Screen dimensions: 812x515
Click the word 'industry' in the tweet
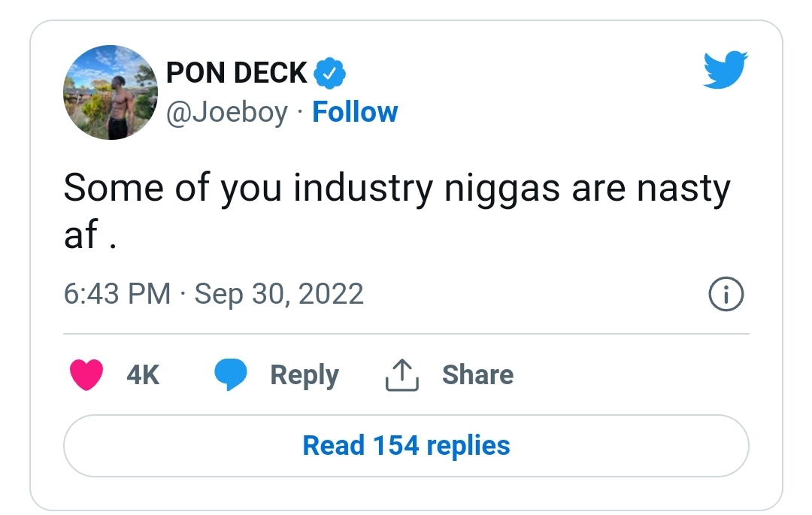tap(363, 189)
